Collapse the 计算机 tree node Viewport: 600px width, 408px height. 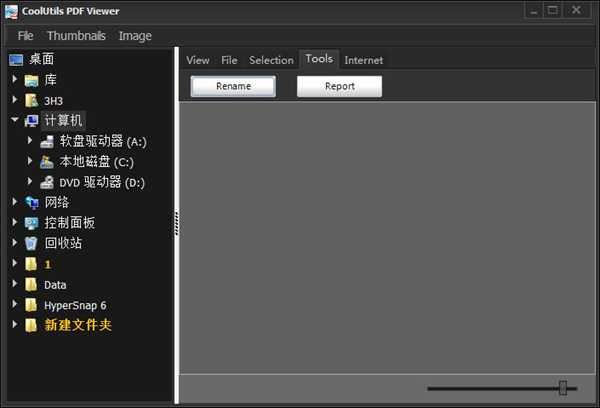tap(15, 120)
